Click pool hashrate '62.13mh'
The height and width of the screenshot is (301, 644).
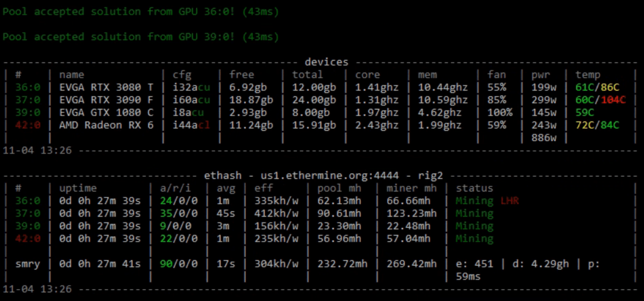pos(339,201)
